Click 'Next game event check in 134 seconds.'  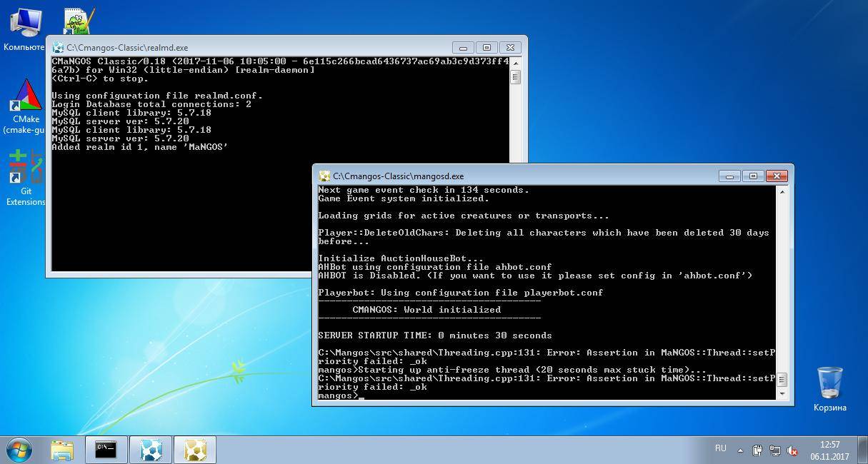coord(424,190)
